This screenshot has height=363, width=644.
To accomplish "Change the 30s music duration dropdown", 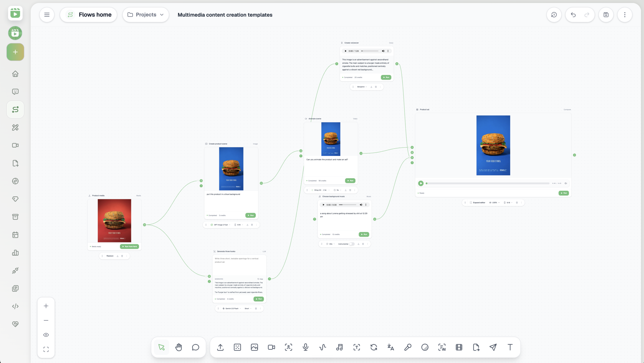I will (x=331, y=244).
